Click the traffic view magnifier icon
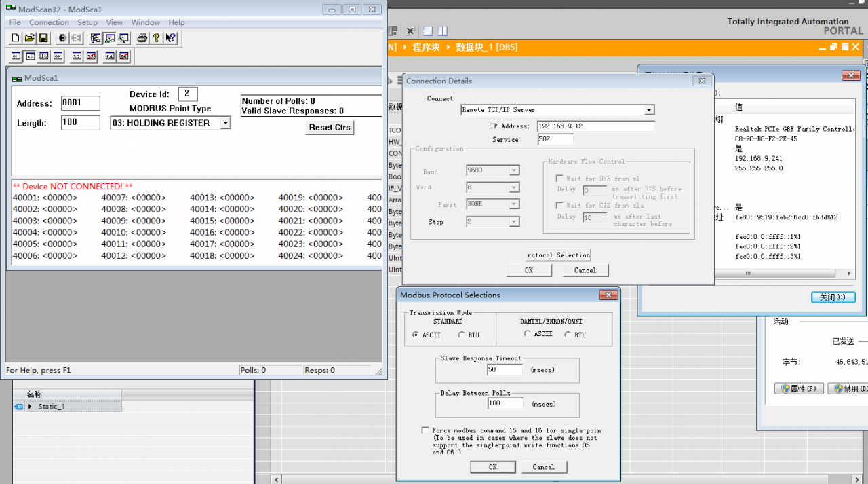This screenshot has width=868, height=484. tap(123, 38)
